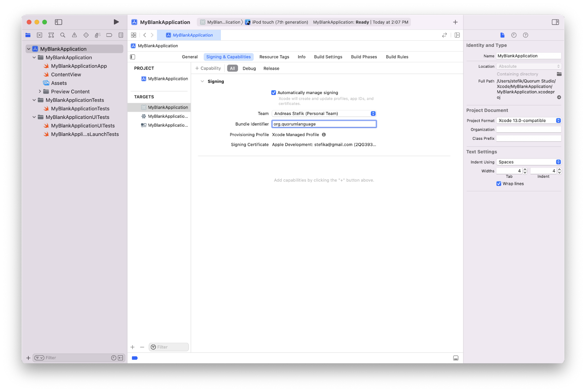This screenshot has width=586, height=392.
Task: Select the ContentView file
Action: 66,74
